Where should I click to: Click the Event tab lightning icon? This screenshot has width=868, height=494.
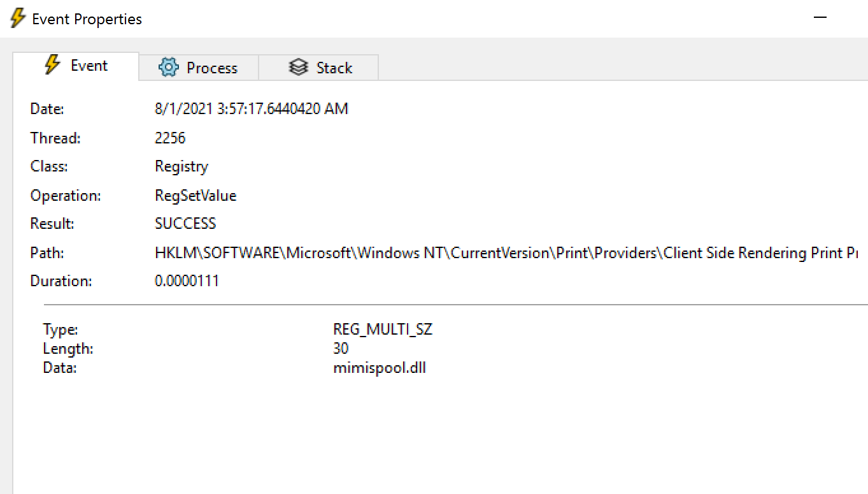(x=52, y=66)
